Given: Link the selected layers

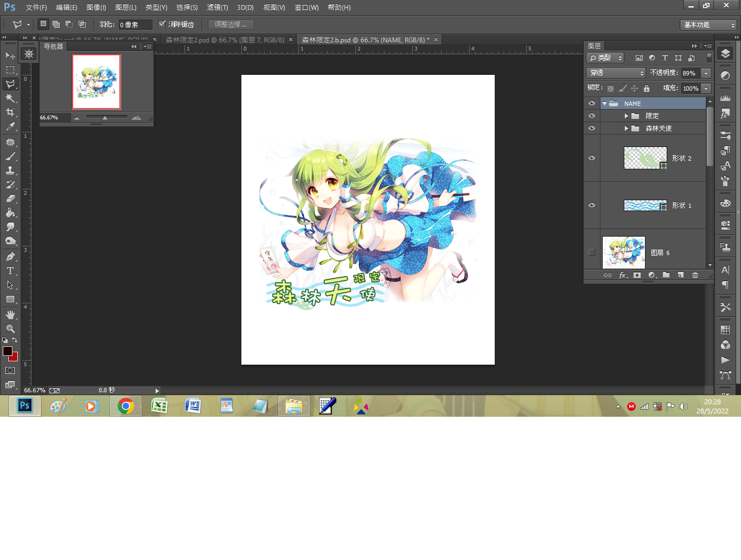Looking at the screenshot, I should [608, 275].
